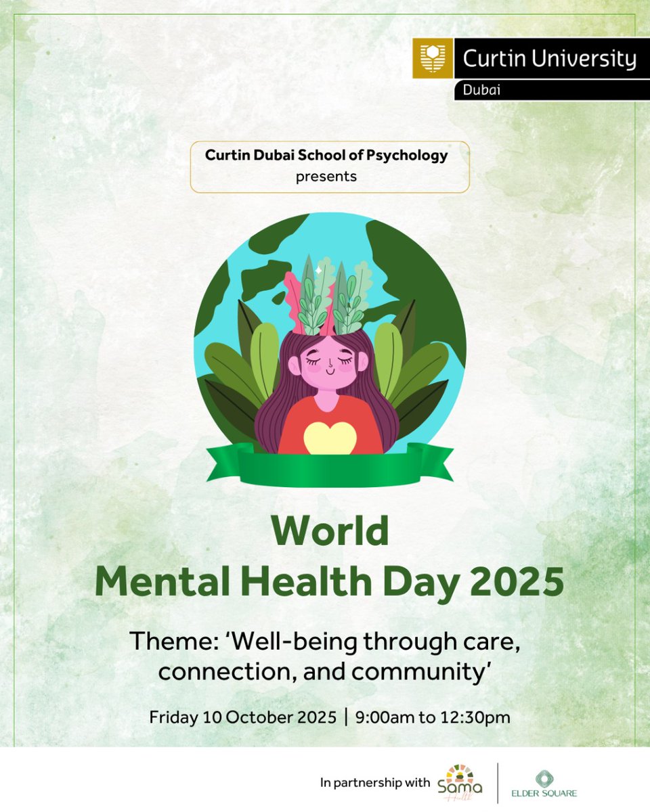Click the 'Curtin University' wordmark text
650x812 pixels.
coord(549,59)
